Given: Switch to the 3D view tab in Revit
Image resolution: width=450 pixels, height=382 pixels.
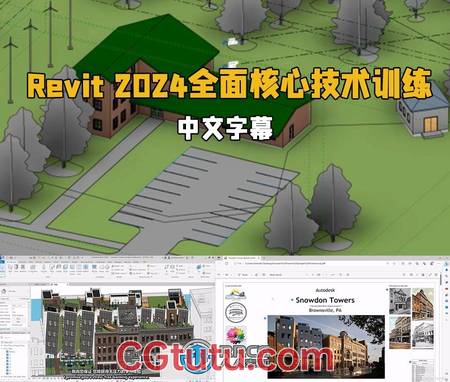Looking at the screenshot, I should click(55, 284).
